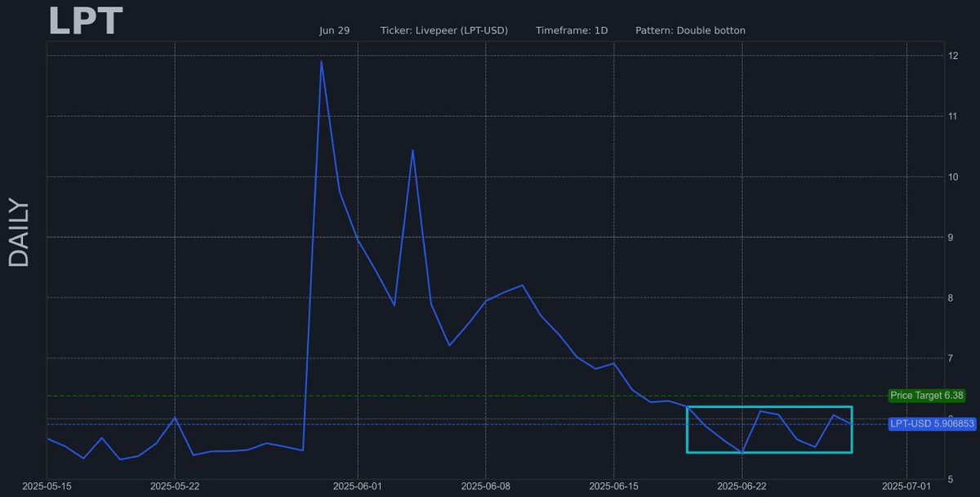Click the Ticker: Livepeer (LPT-USD) text
980x497 pixels.
click(x=444, y=30)
